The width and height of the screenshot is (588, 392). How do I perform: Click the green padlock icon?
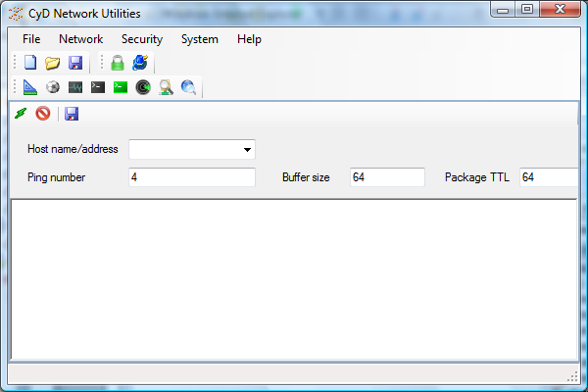(x=118, y=63)
